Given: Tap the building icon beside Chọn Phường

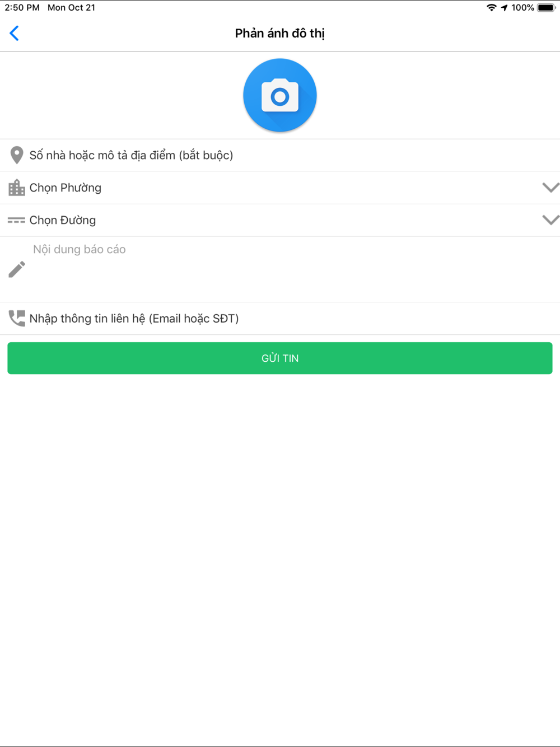Looking at the screenshot, I should pyautogui.click(x=17, y=188).
